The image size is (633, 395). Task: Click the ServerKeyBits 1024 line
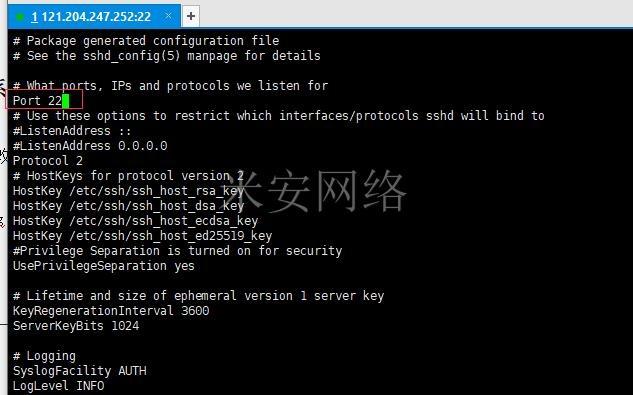76,326
